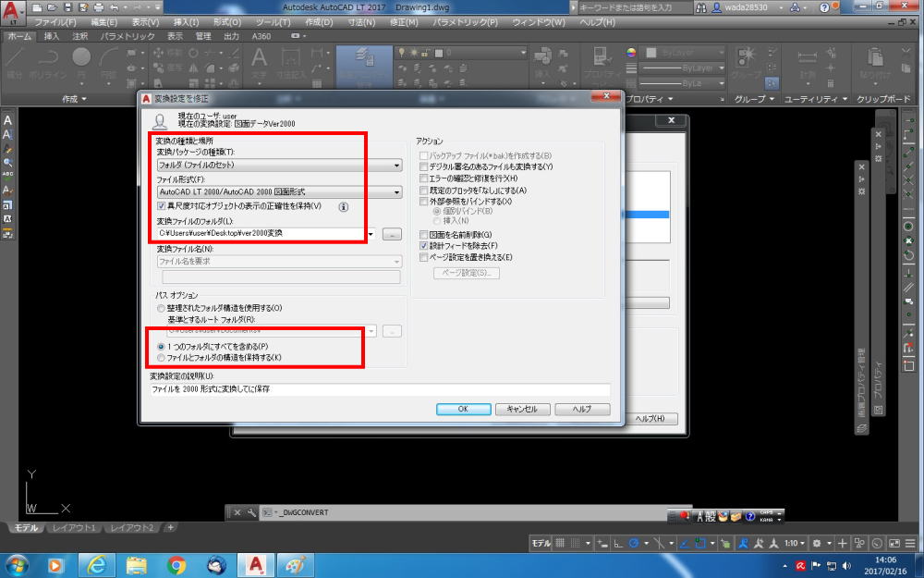This screenshot has height=578, width=924.
Task: Click the 変換設定の説明 text field
Action: coord(380,389)
